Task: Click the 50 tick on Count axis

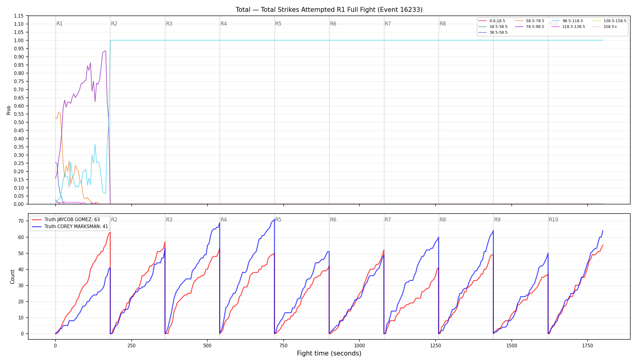Action: pyautogui.click(x=21, y=253)
